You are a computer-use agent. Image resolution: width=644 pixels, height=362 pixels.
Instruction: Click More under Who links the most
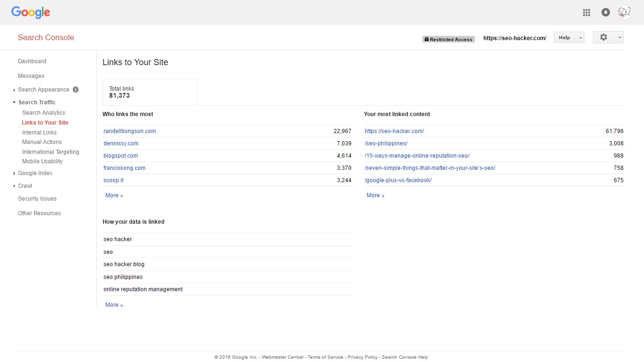click(114, 195)
